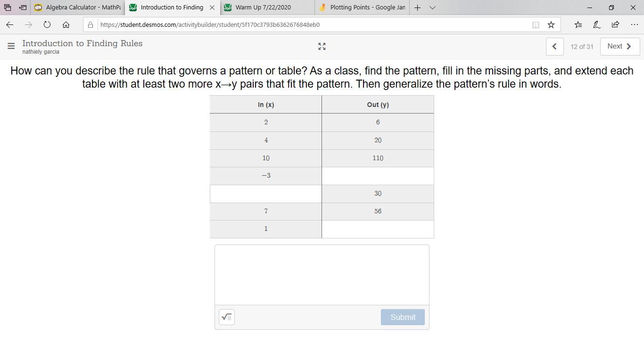644x343 pixels.
Task: Open the favorites list hub
Action: point(578,24)
